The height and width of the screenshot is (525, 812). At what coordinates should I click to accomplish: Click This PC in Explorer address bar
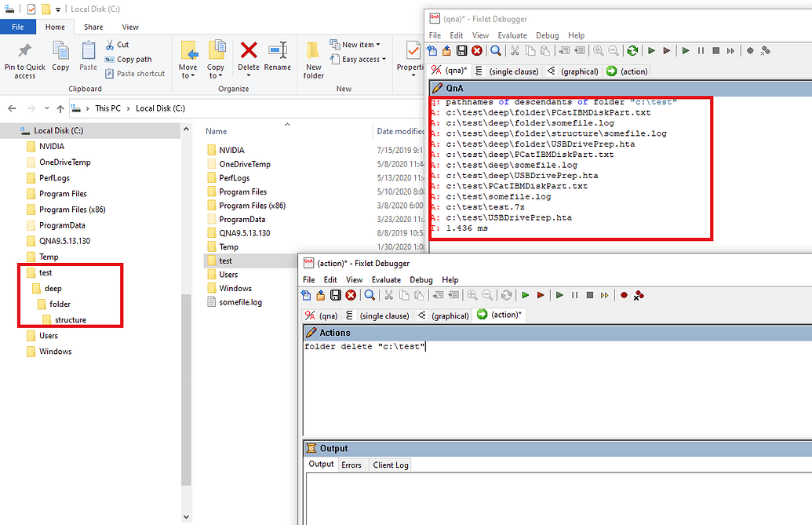pos(107,108)
